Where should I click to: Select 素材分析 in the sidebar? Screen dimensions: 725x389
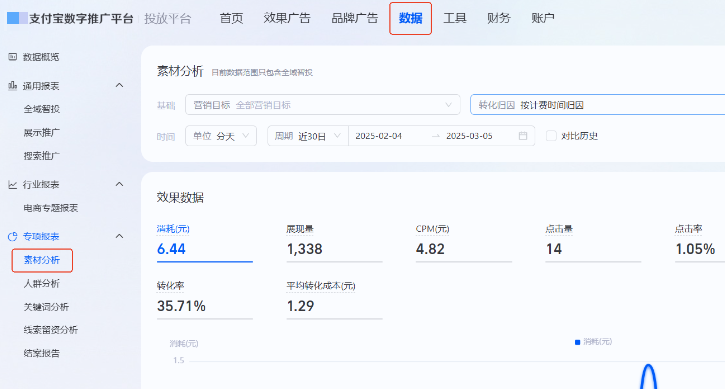(x=42, y=260)
